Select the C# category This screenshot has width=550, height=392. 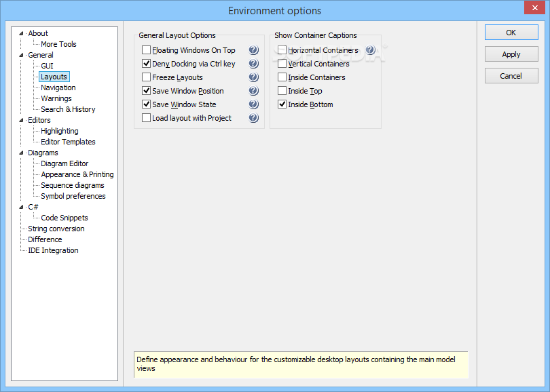click(33, 207)
